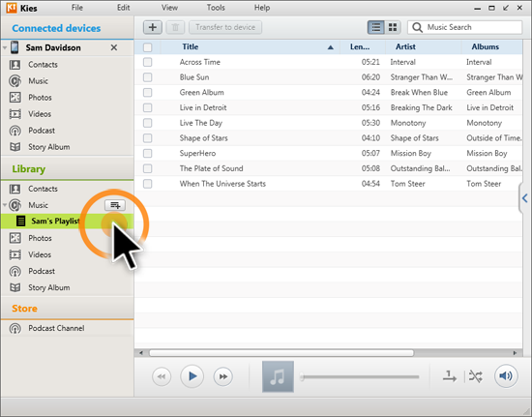Switch to list view
This screenshot has height=417, width=532.
[x=376, y=27]
